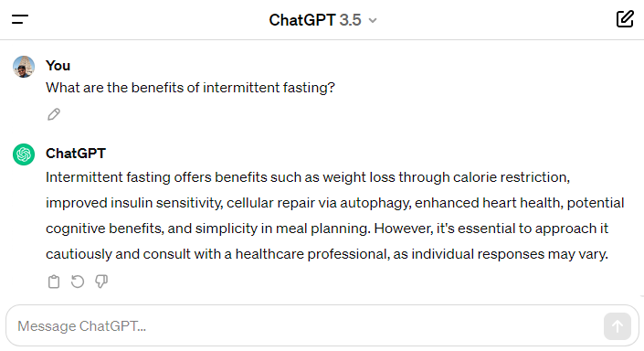
Task: Click the last line ending with may vary
Action: tap(327, 254)
